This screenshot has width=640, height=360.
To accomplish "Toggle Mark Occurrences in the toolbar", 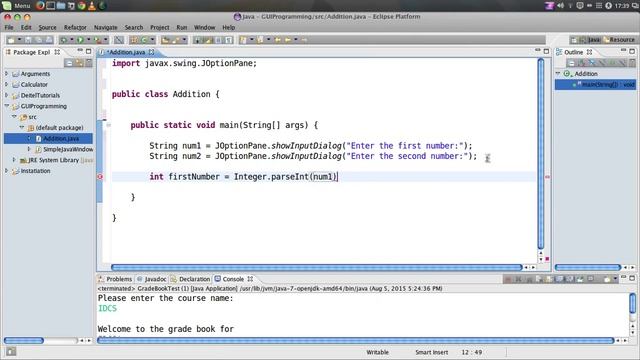I will (x=209, y=40).
